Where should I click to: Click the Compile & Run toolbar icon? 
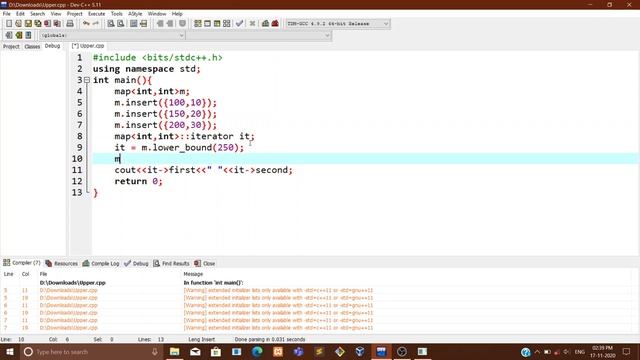217,24
